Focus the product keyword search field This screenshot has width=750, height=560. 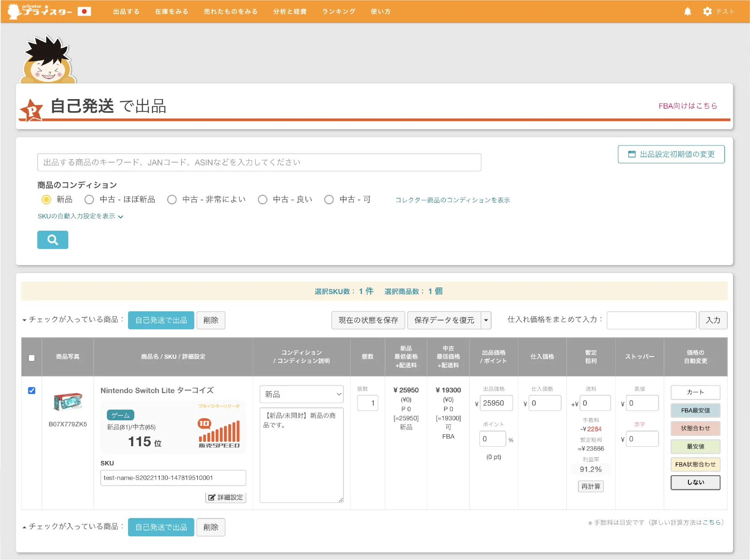coord(259,162)
